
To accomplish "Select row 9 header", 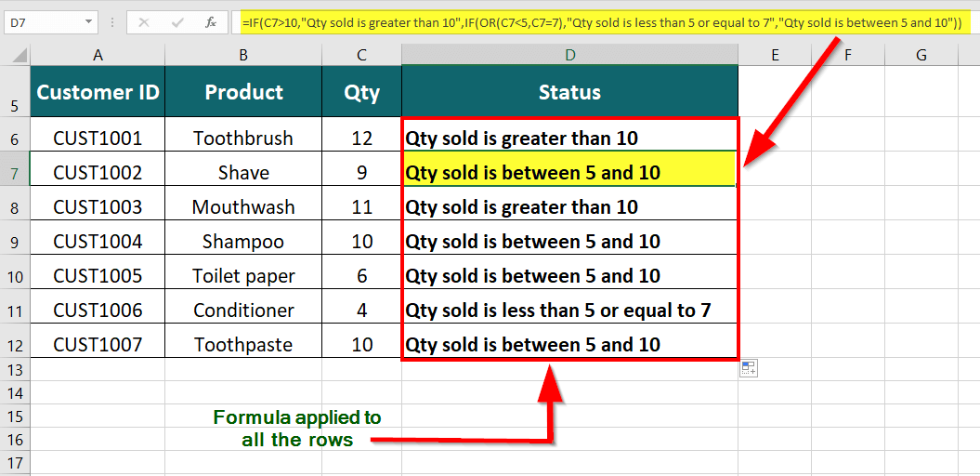I will [15, 237].
